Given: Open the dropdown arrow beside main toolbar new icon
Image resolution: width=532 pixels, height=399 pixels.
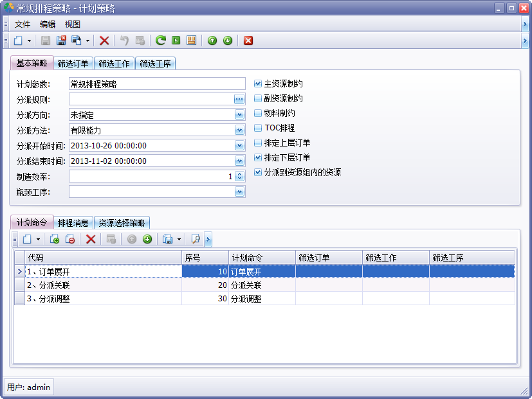Looking at the screenshot, I should click(x=29, y=40).
